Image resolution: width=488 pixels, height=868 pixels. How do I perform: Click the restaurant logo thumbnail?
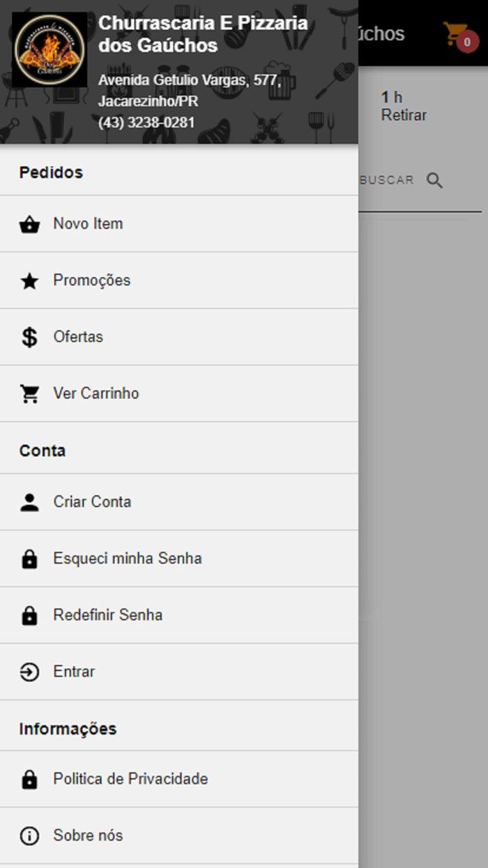click(49, 50)
